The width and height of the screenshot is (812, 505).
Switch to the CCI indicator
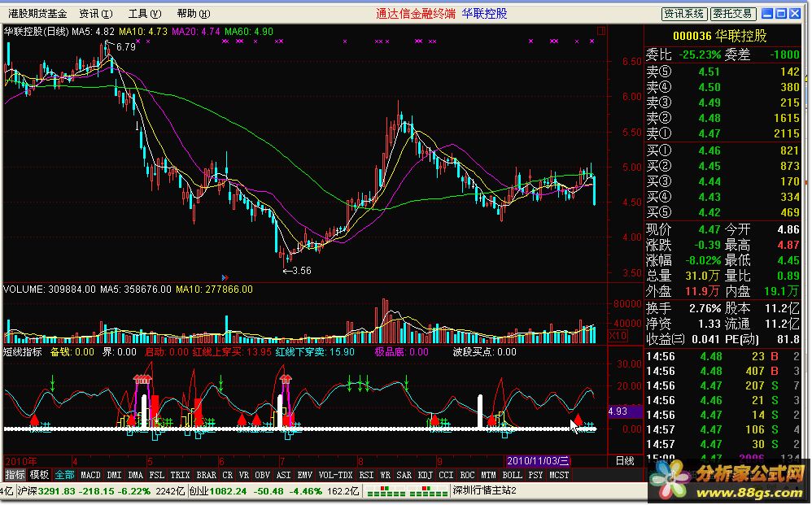tap(446, 475)
